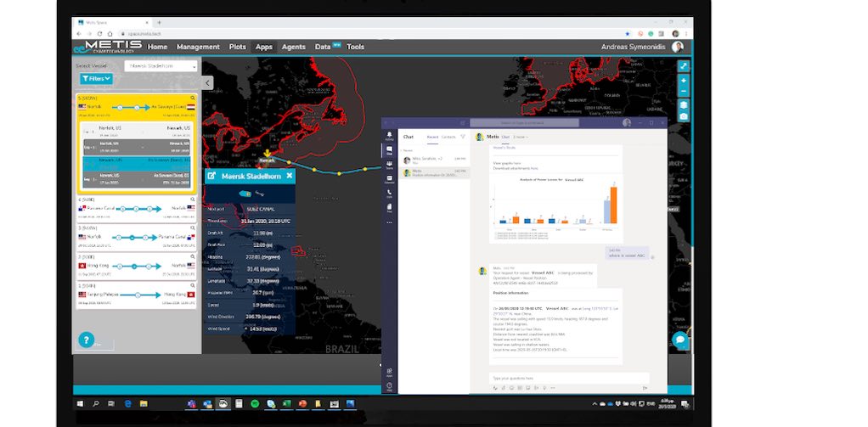Take a map snapshot with camera icon
868x427 pixels.
684,116
